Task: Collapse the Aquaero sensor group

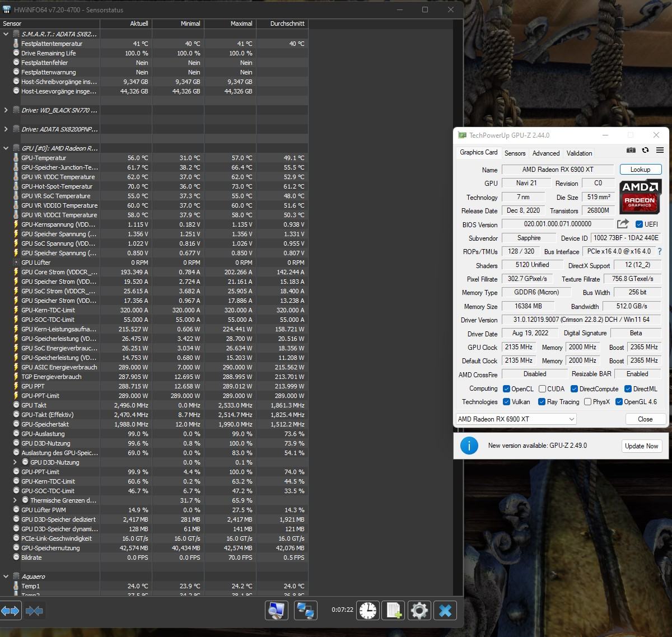Action: [6, 577]
